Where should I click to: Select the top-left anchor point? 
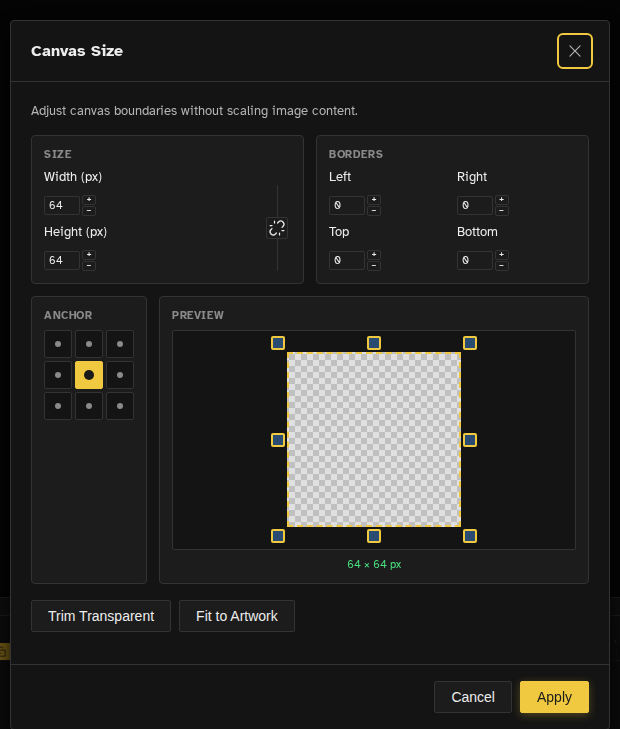coord(58,344)
